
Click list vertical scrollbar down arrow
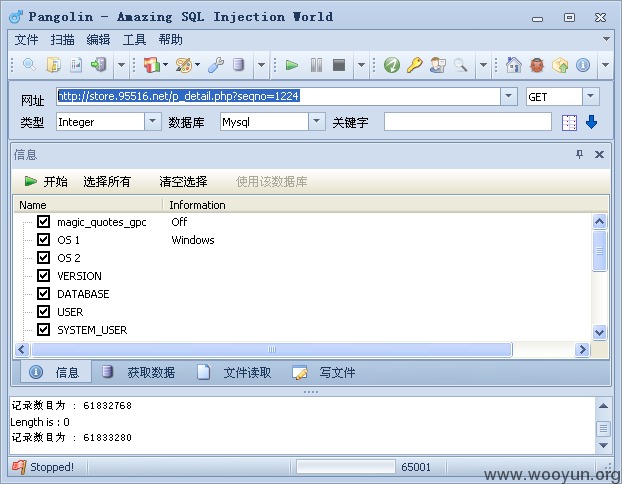[599, 332]
